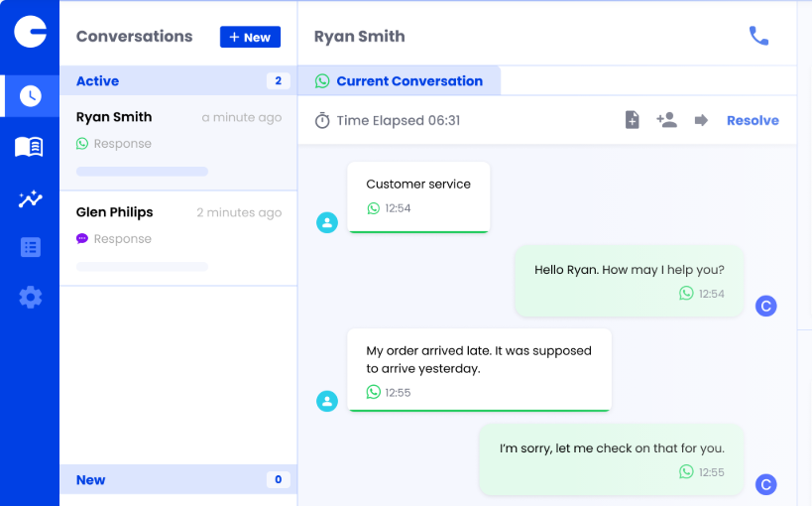
Task: Click the forward arrow transfer icon
Action: click(701, 120)
